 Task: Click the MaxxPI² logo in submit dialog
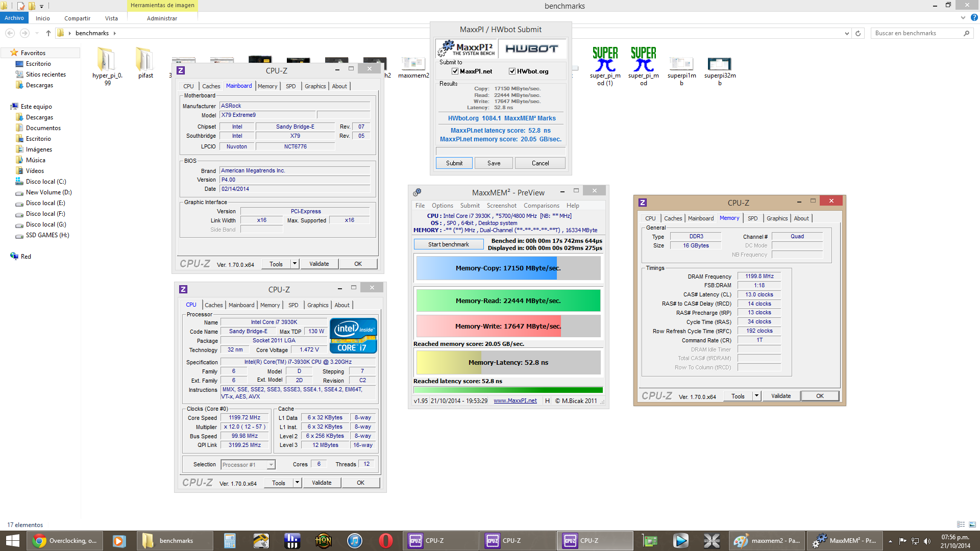[467, 48]
